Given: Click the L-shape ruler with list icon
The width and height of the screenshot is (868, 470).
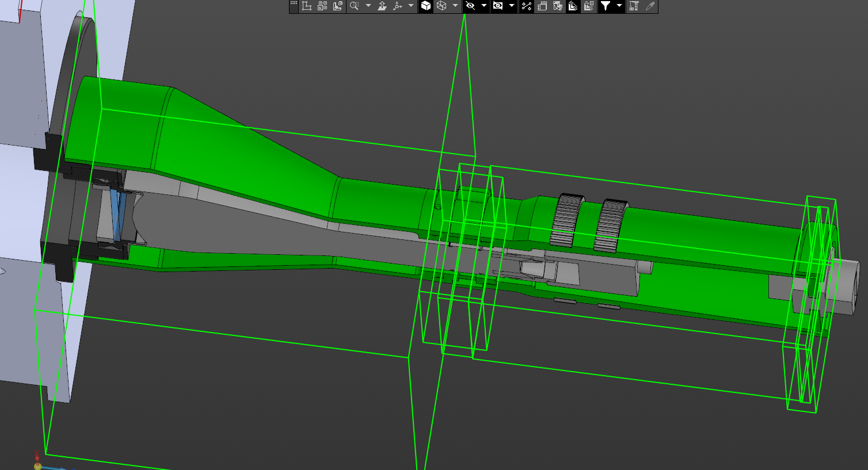Looking at the screenshot, I should tap(589, 6).
